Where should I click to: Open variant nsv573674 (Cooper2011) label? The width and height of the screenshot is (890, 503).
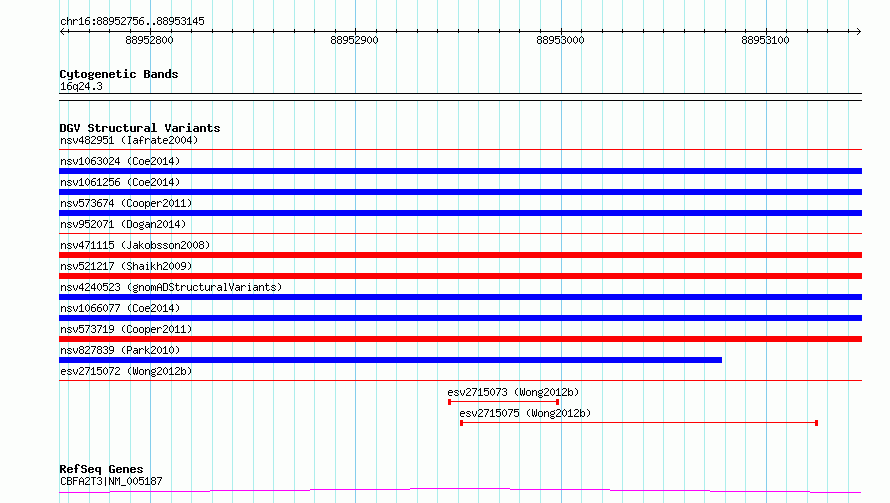pyautogui.click(x=126, y=203)
